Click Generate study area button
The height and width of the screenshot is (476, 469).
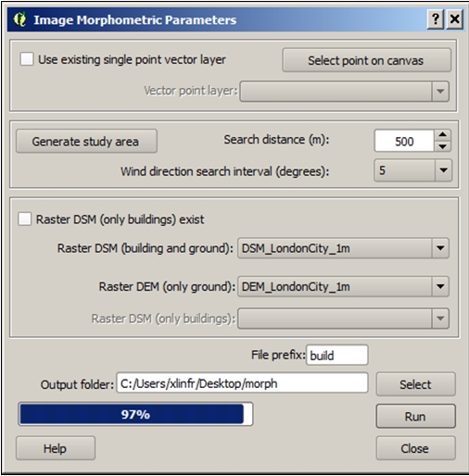click(x=86, y=141)
